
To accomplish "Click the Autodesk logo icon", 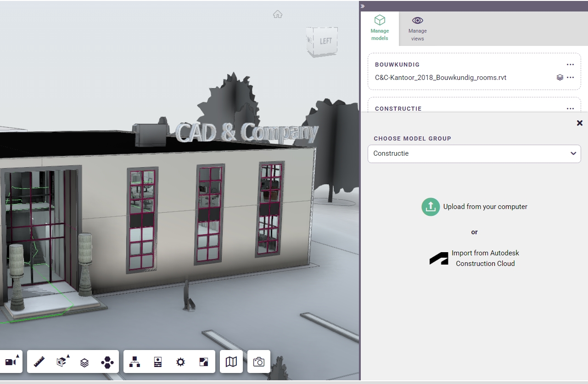I will [439, 258].
